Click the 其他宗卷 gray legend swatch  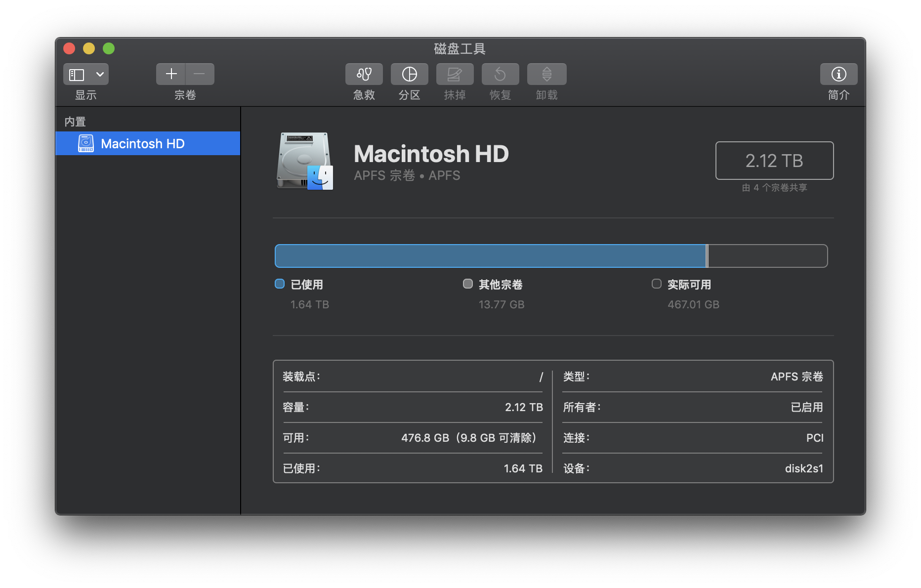[468, 284]
